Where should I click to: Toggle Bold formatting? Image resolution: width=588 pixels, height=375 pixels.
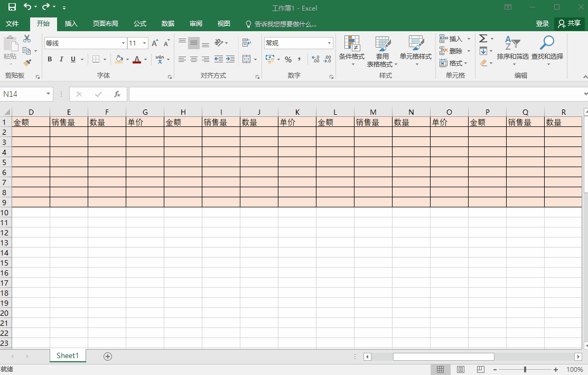50,59
